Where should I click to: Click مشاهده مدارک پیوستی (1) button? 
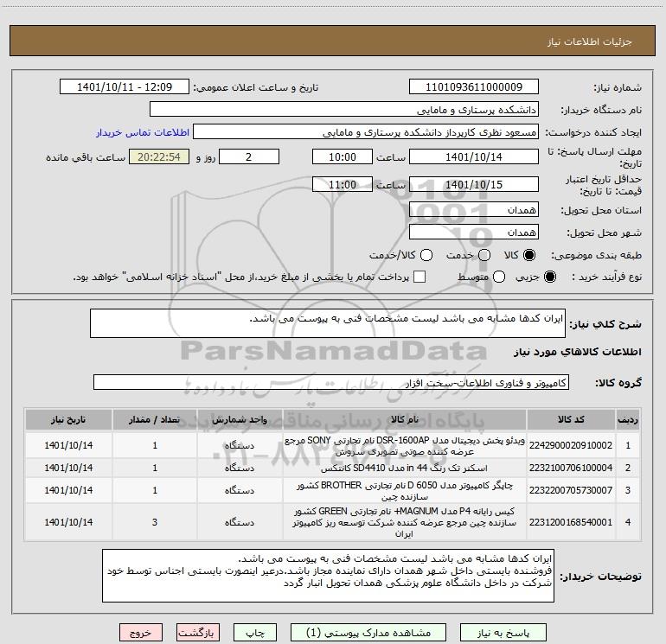pyautogui.click(x=368, y=633)
